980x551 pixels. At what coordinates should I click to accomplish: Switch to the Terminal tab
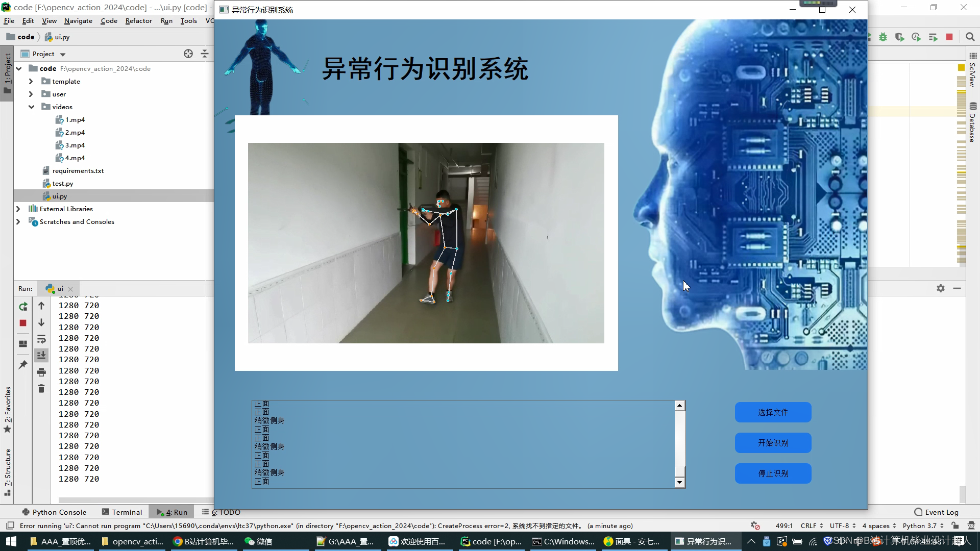(121, 512)
